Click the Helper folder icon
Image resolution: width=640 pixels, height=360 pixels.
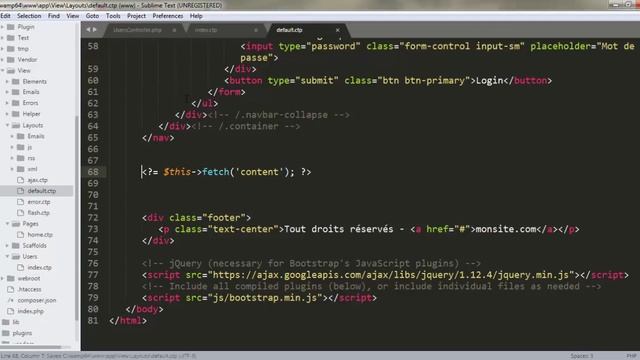(16, 114)
